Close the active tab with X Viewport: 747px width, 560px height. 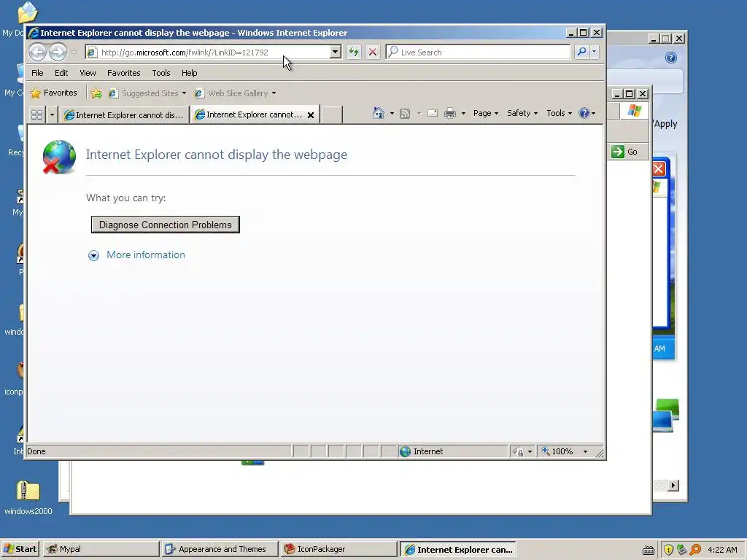(311, 114)
